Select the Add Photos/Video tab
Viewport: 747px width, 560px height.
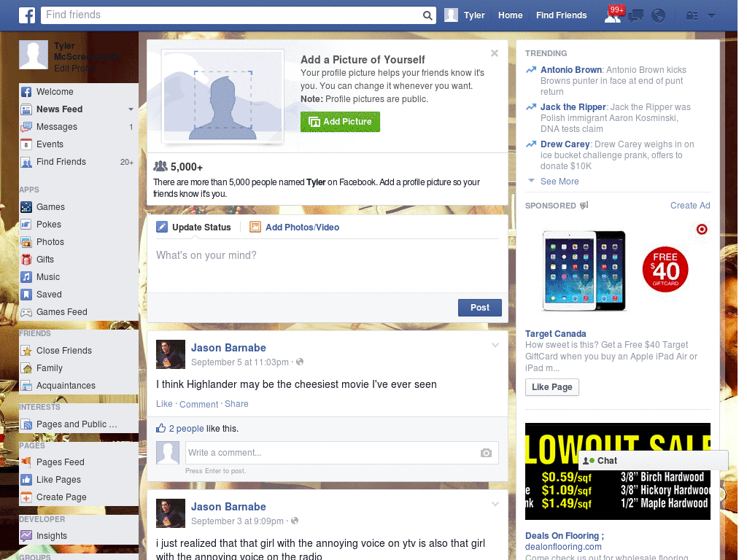(x=295, y=227)
